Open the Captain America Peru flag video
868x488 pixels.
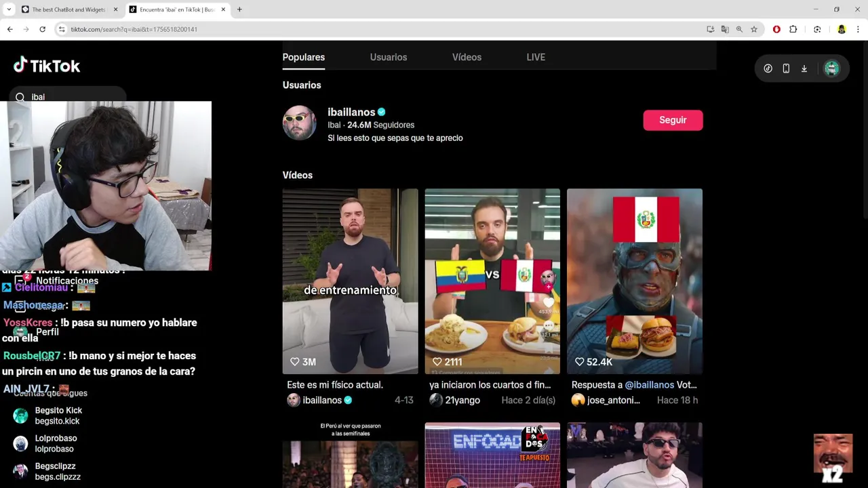pos(635,281)
